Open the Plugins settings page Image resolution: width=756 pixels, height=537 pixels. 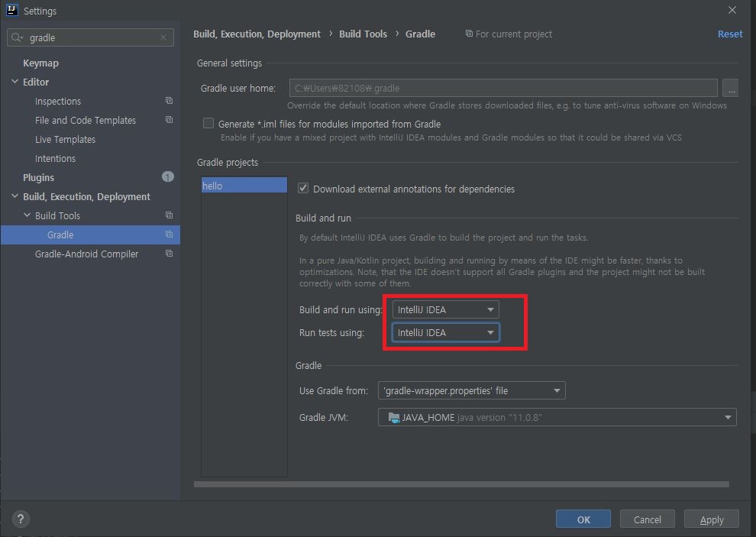click(39, 177)
